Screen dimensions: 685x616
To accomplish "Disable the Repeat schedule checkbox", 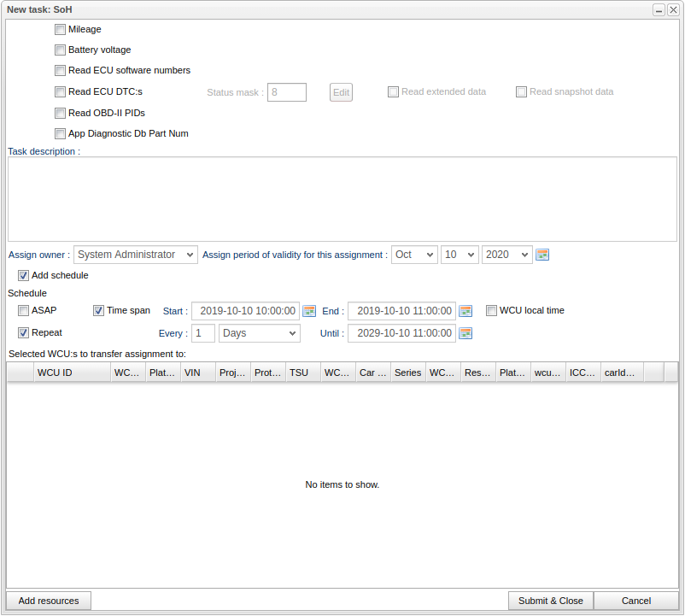I will (x=24, y=332).
